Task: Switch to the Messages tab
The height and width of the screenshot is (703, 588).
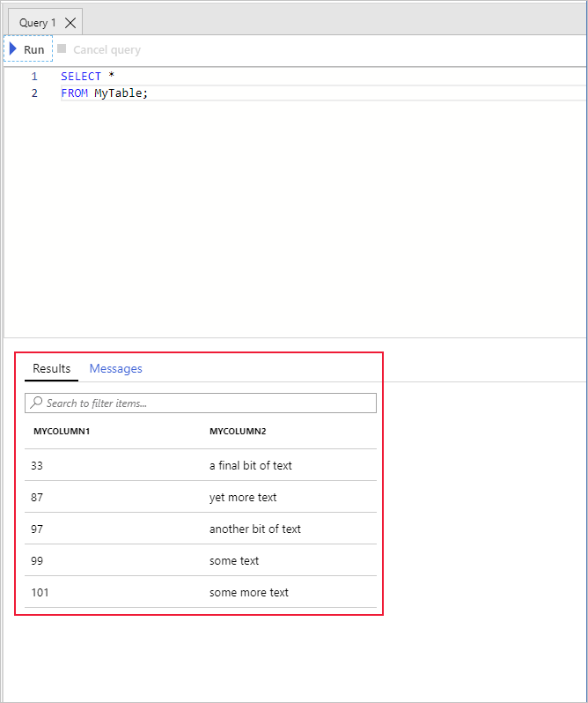Action: tap(115, 368)
